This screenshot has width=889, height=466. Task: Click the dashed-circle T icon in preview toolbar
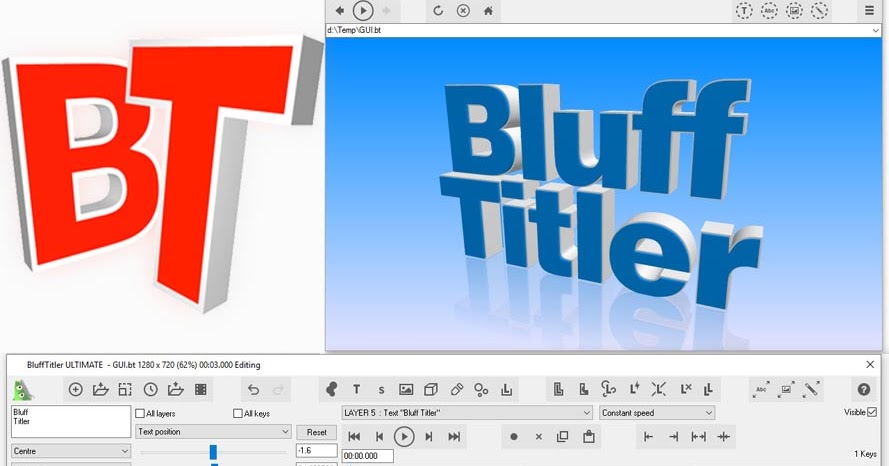pyautogui.click(x=744, y=11)
